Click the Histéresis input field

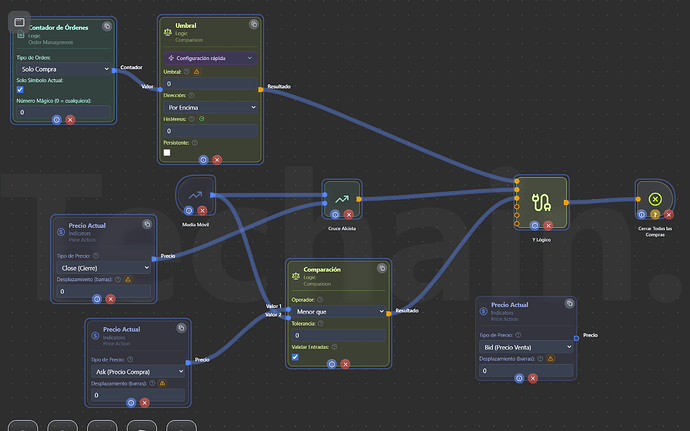pos(210,131)
